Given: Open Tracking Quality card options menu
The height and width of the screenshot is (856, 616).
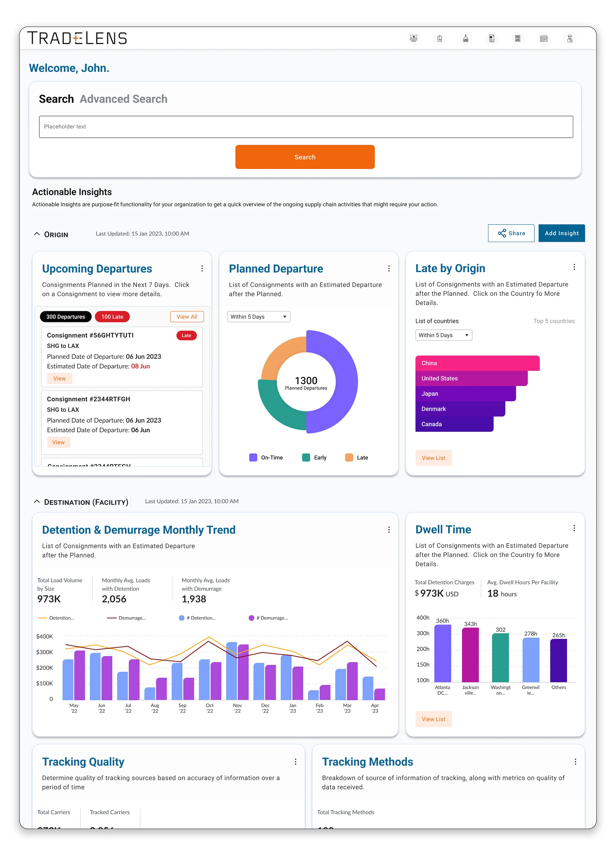Looking at the screenshot, I should click(295, 762).
